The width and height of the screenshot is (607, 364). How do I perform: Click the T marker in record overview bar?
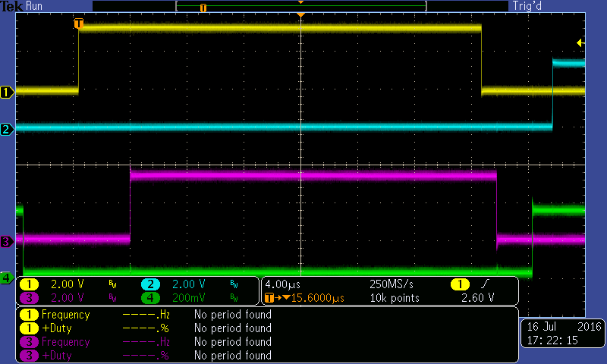click(x=203, y=8)
